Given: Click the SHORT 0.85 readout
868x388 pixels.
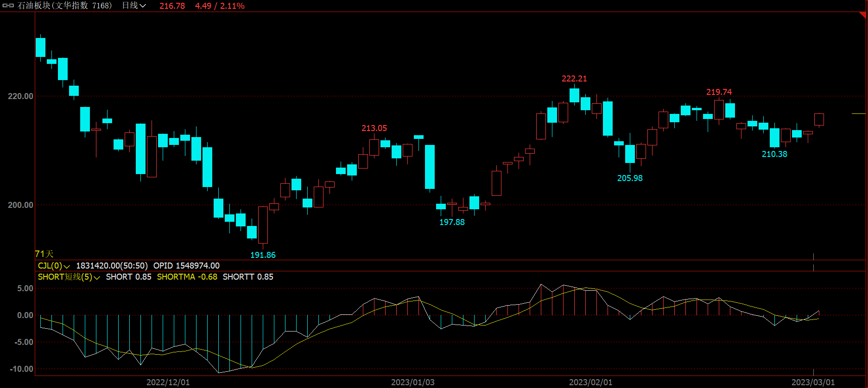Looking at the screenshot, I should pos(128,277).
